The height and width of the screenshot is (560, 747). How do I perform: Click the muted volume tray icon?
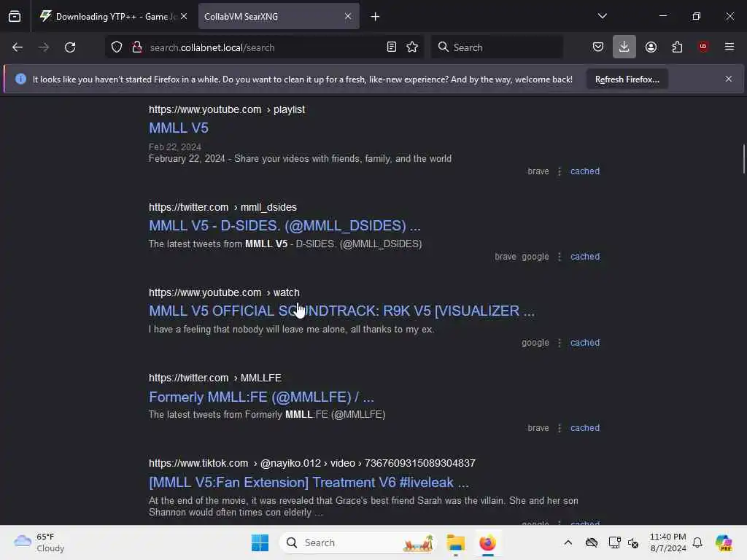pyautogui.click(x=633, y=542)
